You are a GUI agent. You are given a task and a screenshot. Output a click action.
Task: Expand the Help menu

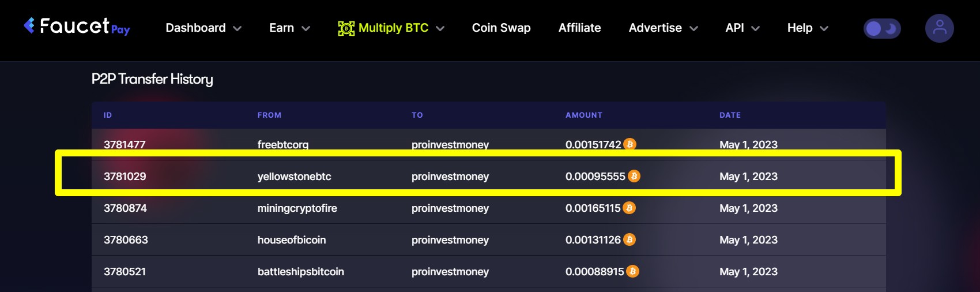click(x=808, y=28)
